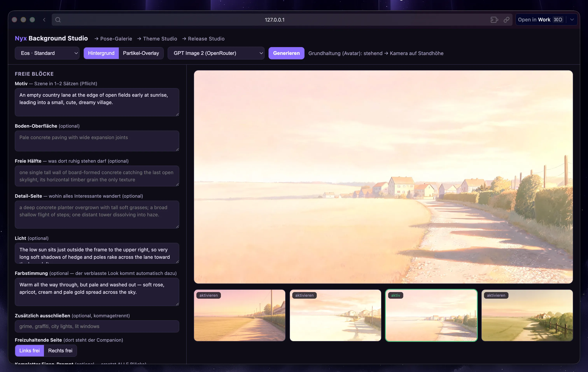Open the Release Studio link
Viewport: 588px width, 372px height.
pyautogui.click(x=203, y=39)
